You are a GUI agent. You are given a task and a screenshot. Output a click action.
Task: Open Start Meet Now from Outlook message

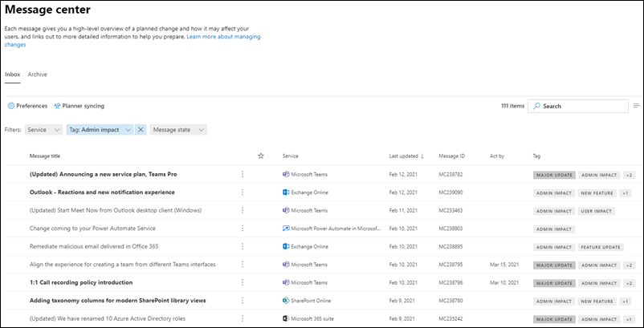pyautogui.click(x=116, y=210)
